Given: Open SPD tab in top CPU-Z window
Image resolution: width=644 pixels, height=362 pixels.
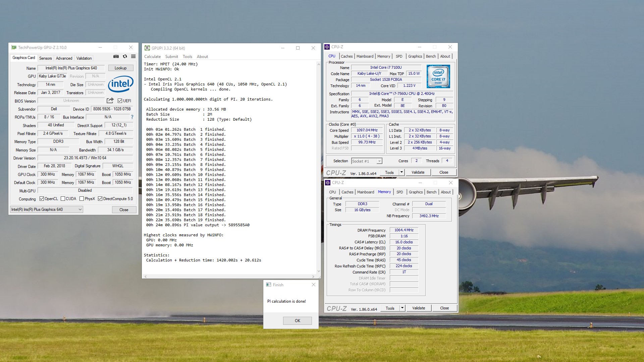Looking at the screenshot, I should (x=399, y=56).
